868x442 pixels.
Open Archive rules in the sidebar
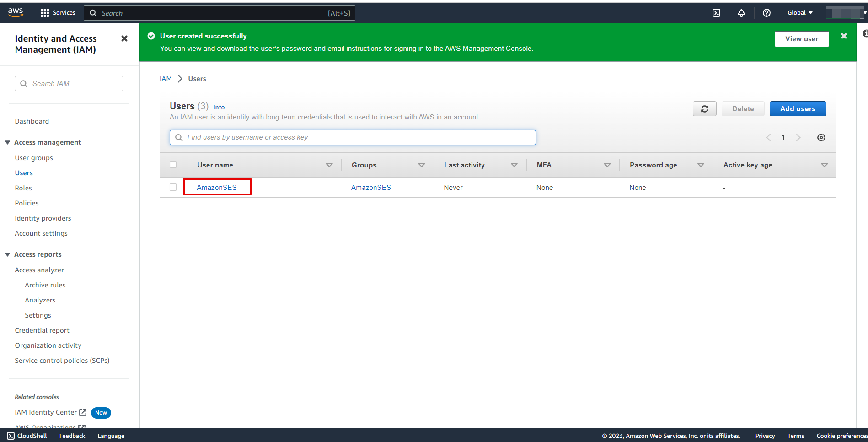tap(45, 285)
